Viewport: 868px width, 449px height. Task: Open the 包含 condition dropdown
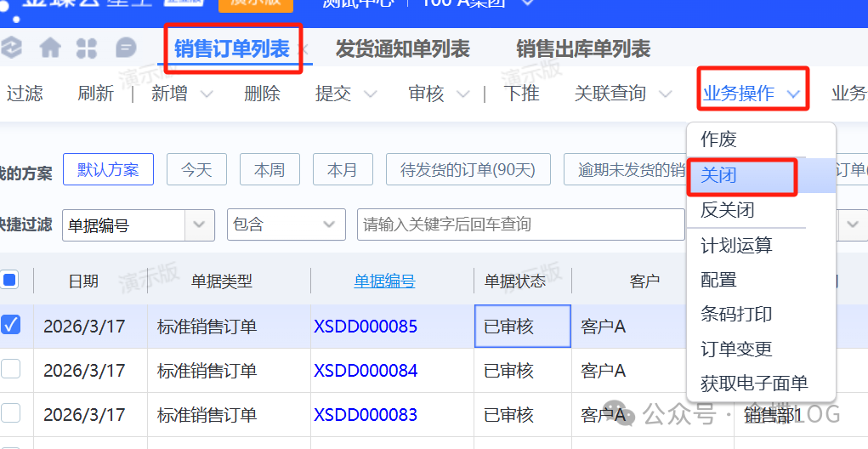329,224
